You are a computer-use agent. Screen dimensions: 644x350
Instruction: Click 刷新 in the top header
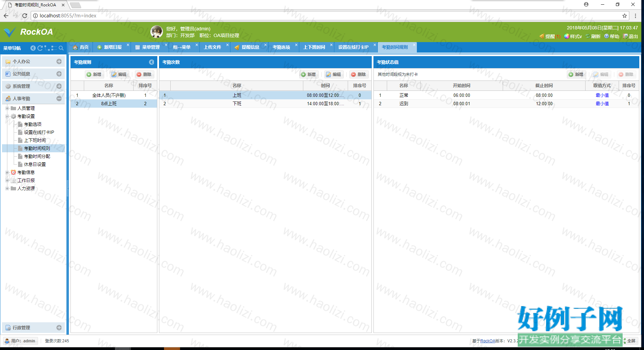[x=593, y=36]
